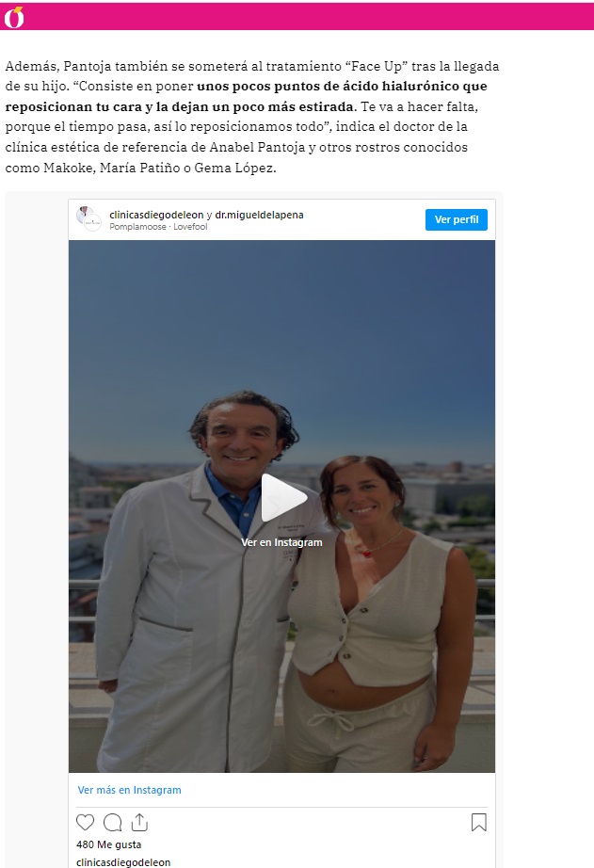Click the site logo in pink header

click(x=14, y=17)
